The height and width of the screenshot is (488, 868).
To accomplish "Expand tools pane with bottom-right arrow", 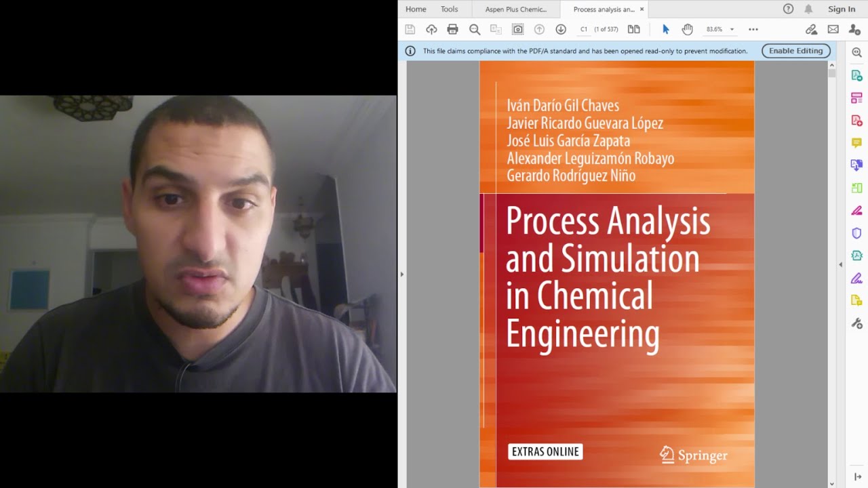I will point(857,477).
